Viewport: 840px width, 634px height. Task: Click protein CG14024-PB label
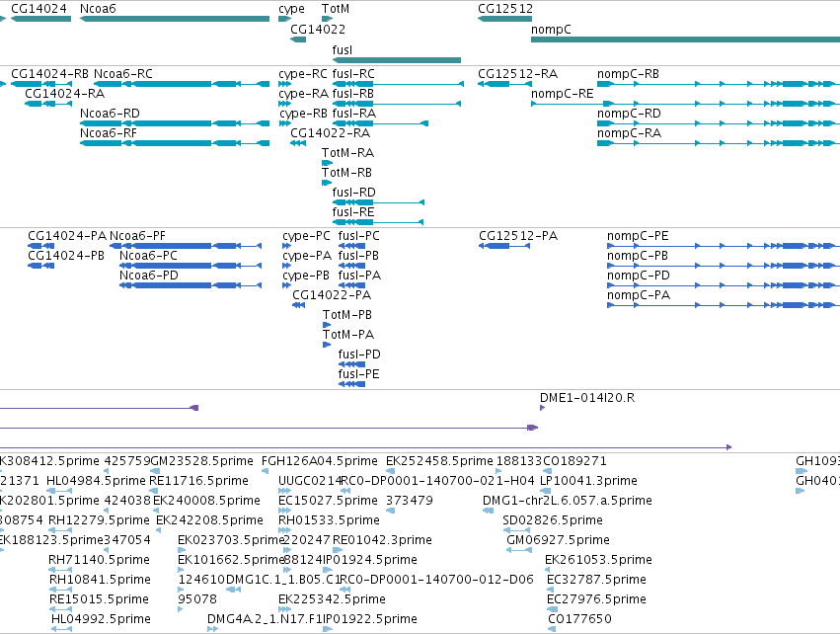(x=66, y=256)
